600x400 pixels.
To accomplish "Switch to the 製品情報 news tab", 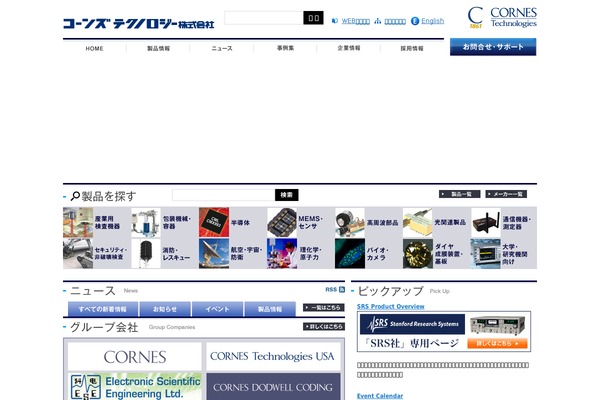I will (x=270, y=309).
